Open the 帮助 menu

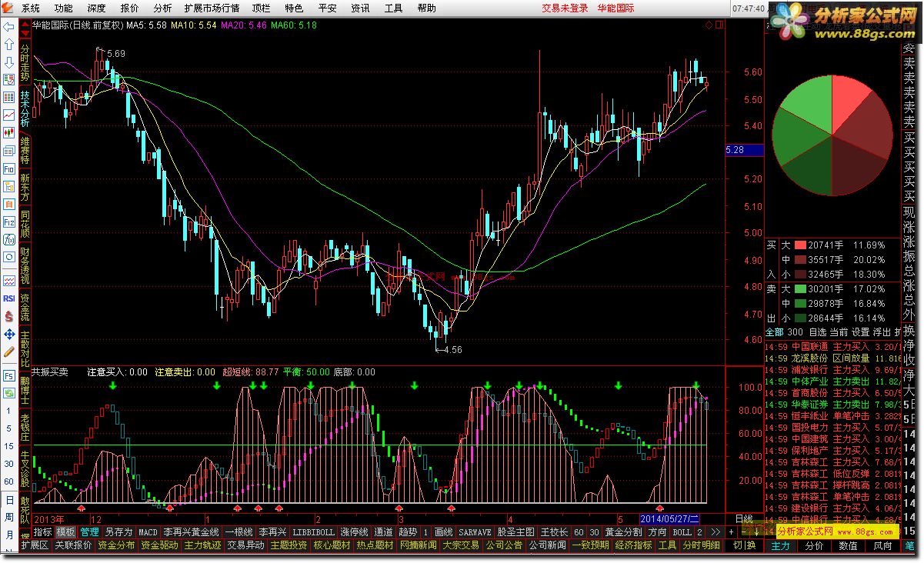(426, 8)
